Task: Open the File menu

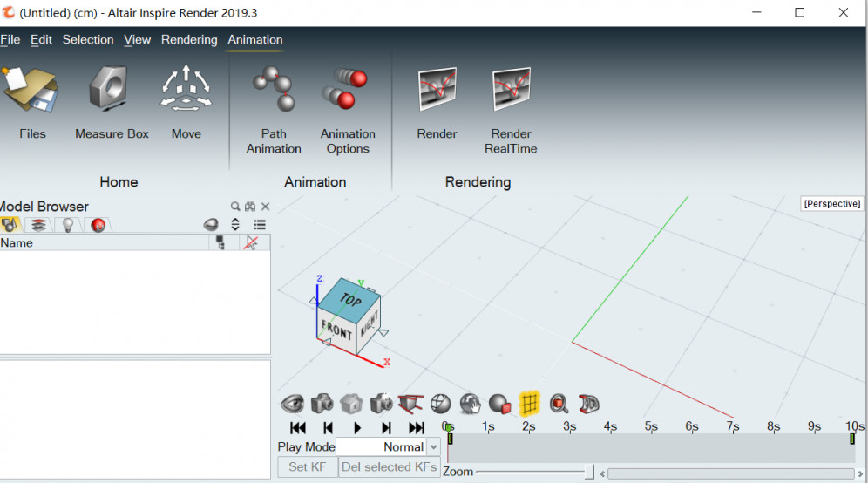Action: point(10,40)
